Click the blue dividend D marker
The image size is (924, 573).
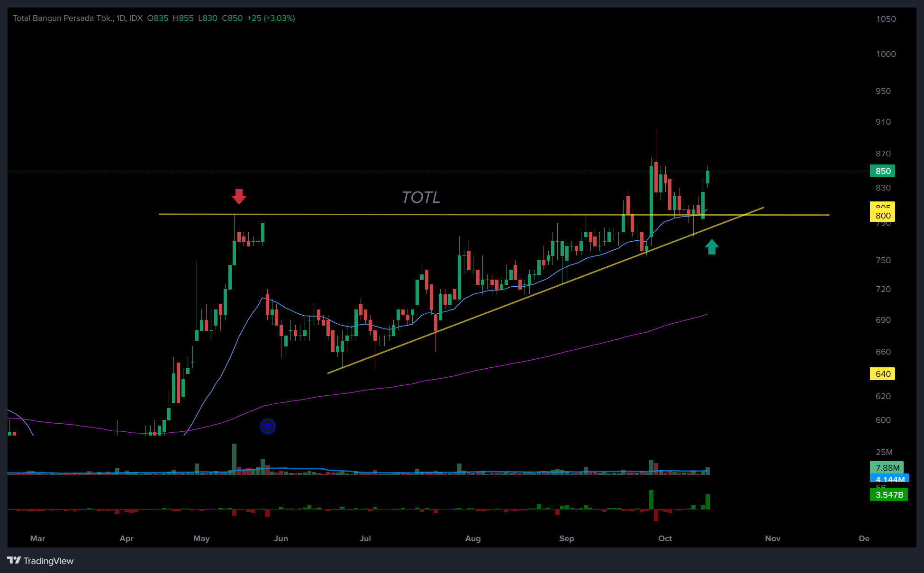(x=268, y=427)
